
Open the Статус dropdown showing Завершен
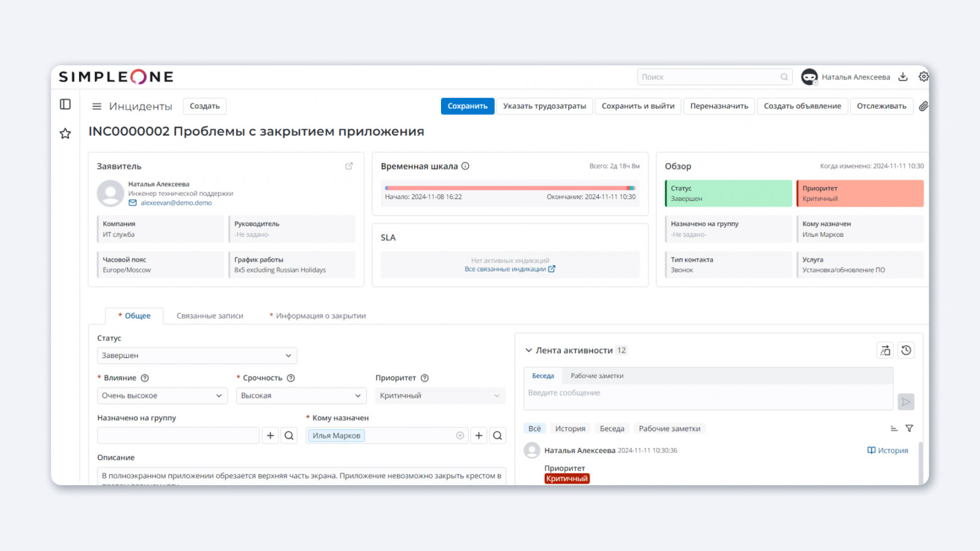click(197, 356)
